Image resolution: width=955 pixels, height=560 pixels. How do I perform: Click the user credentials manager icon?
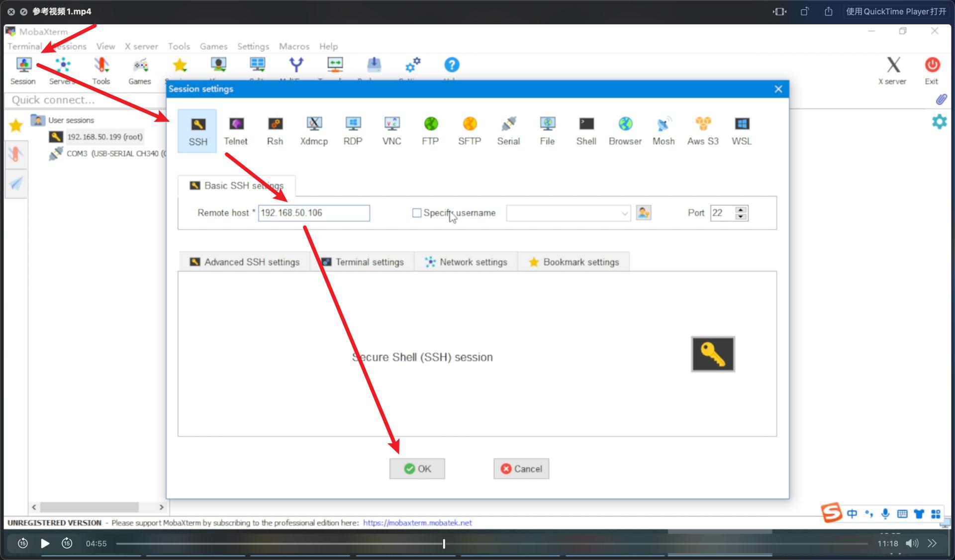(643, 213)
